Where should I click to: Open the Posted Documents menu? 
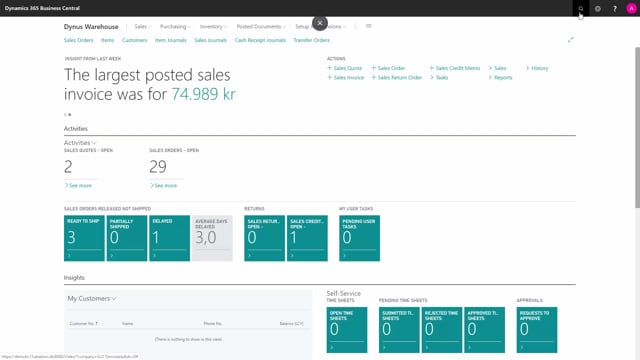(x=261, y=27)
